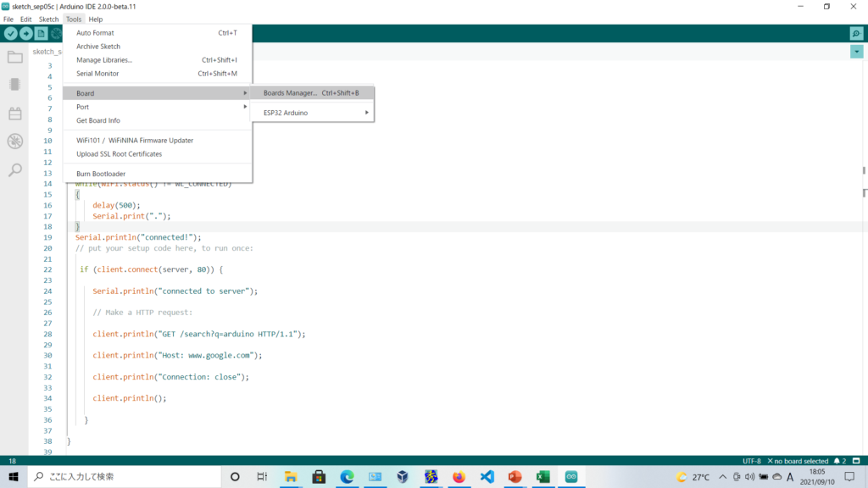Click the 27°C weather widget
Viewport: 868px width, 488px height.
pyautogui.click(x=693, y=477)
